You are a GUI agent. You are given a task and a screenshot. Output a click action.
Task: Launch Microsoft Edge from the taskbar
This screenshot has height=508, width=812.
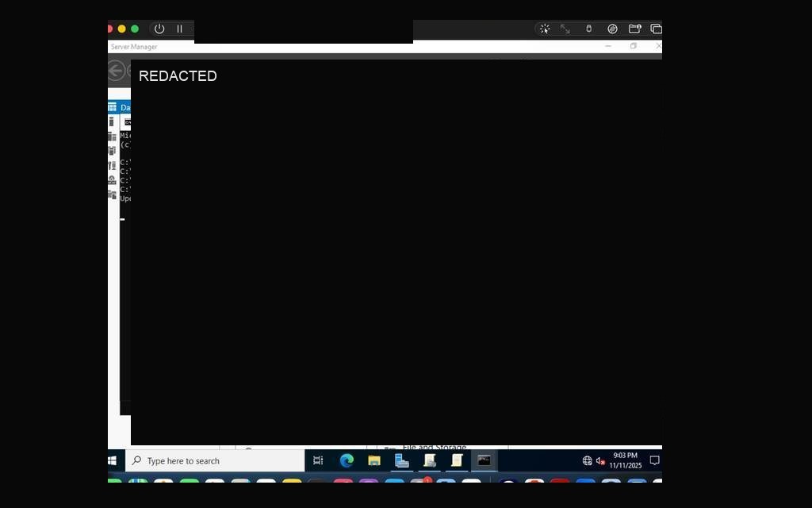tap(347, 460)
